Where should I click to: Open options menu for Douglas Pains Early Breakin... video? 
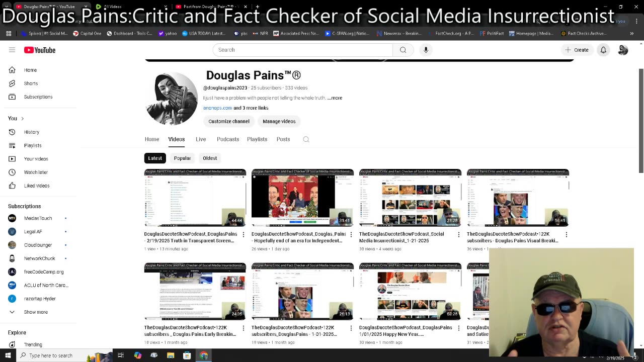pyautogui.click(x=244, y=328)
